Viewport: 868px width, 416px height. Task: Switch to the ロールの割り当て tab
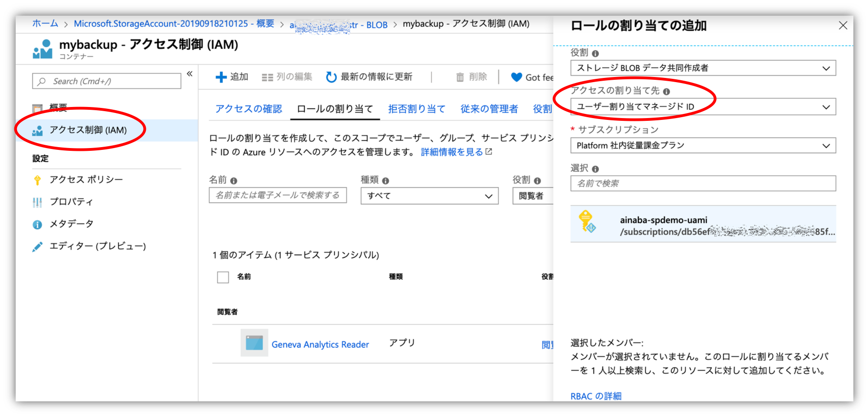(x=335, y=109)
